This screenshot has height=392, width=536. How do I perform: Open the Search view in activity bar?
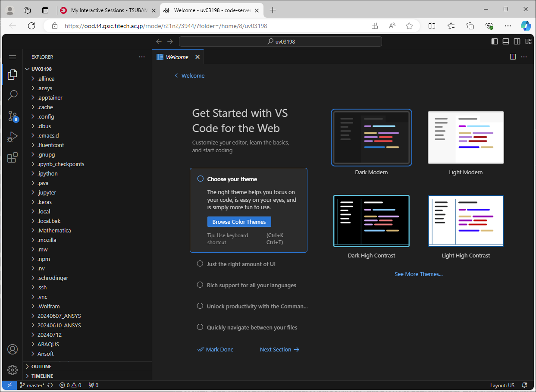click(13, 95)
